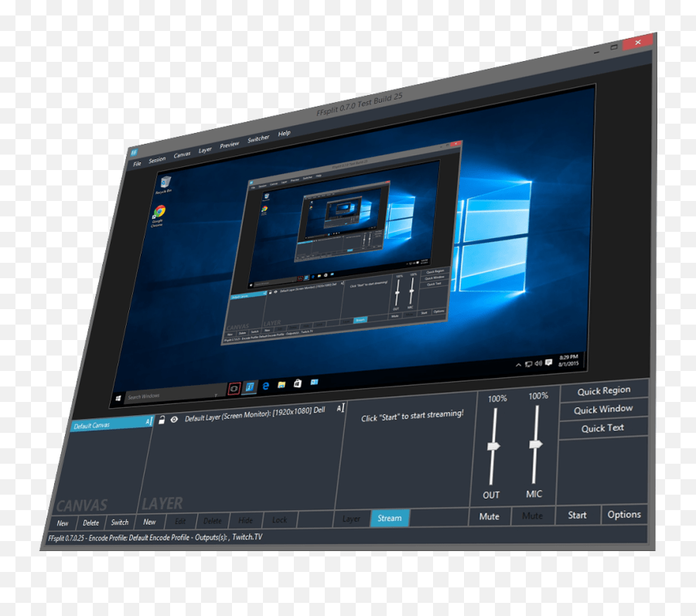Click the rename icon beside Default Layer entry
Image resolution: width=696 pixels, height=616 pixels.
[339, 409]
